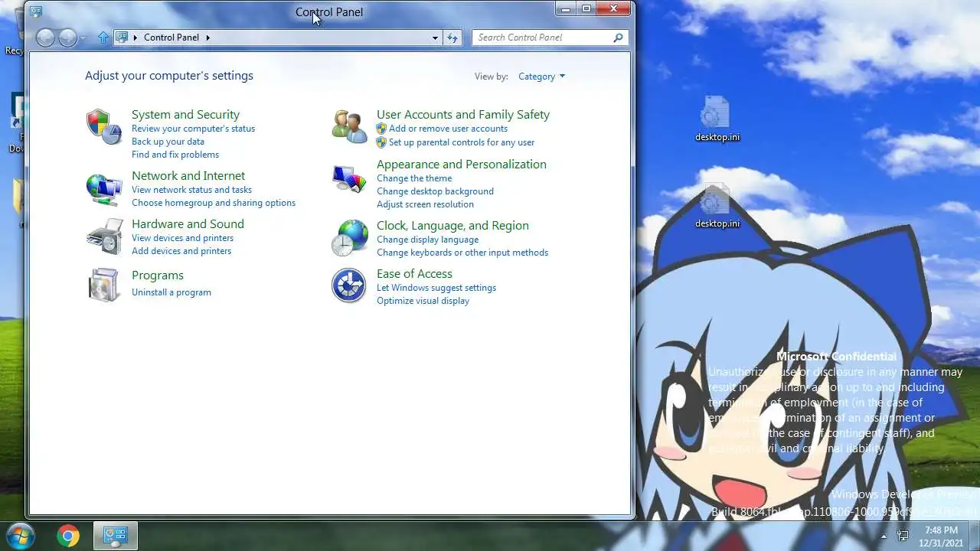
Task: Open Clock, Language, and Region heading
Action: click(x=452, y=226)
